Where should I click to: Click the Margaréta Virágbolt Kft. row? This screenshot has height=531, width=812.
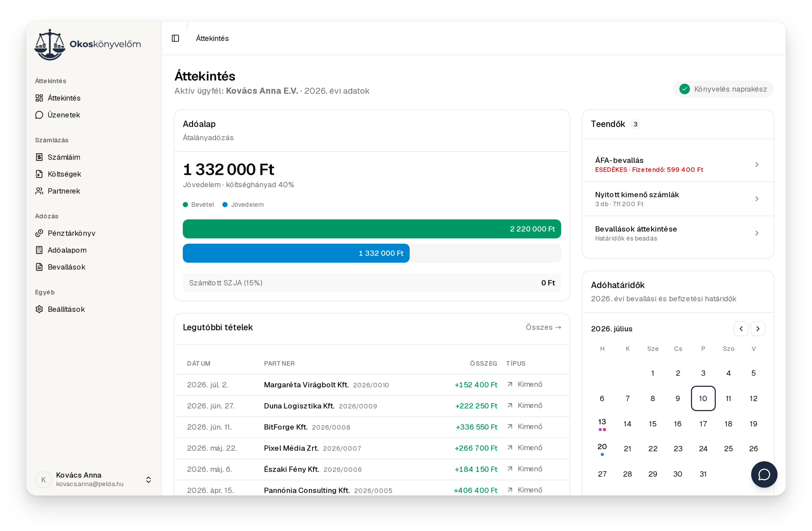tap(372, 385)
